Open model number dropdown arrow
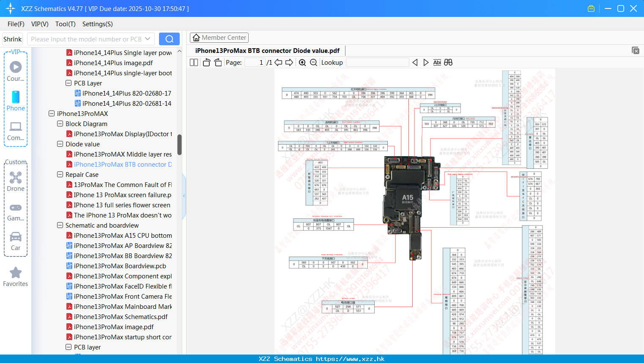644x363 pixels. pos(148,39)
